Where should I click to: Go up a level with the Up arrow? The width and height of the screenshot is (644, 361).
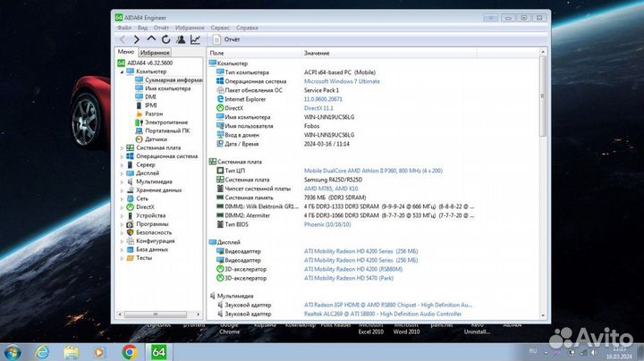[x=151, y=38]
